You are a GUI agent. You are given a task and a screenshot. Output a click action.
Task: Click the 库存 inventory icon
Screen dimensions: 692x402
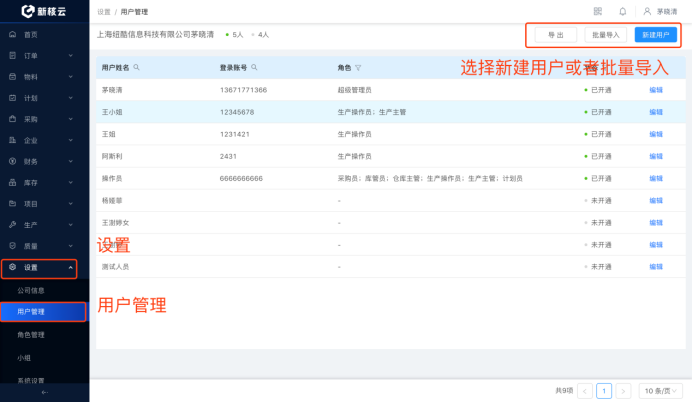[x=12, y=183]
